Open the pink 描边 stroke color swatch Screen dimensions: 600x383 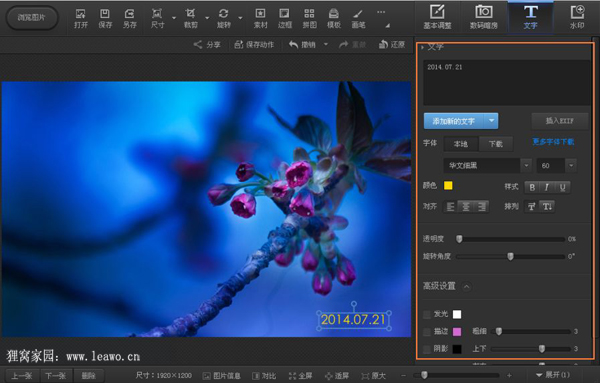coord(457,332)
